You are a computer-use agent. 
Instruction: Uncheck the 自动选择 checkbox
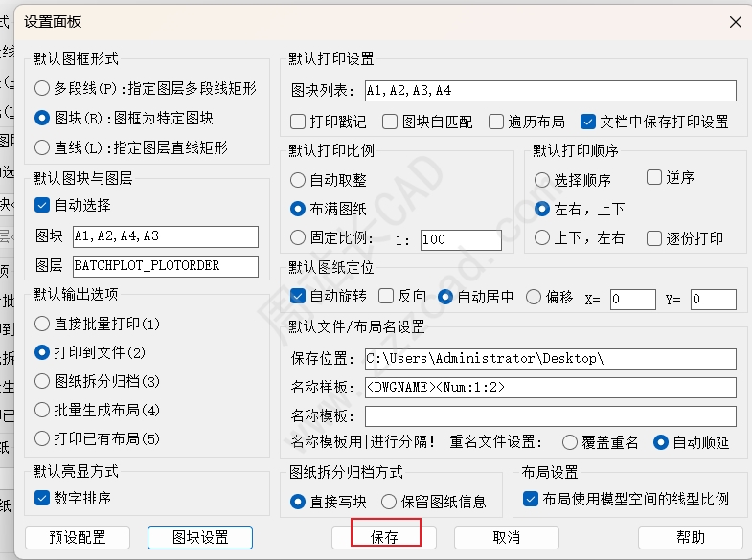(x=42, y=205)
